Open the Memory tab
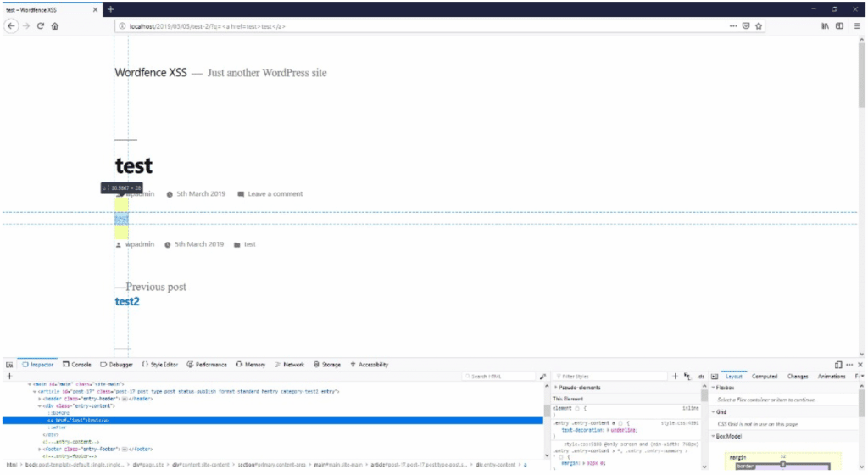Screen dimensions: 868x475 [x=251, y=365]
